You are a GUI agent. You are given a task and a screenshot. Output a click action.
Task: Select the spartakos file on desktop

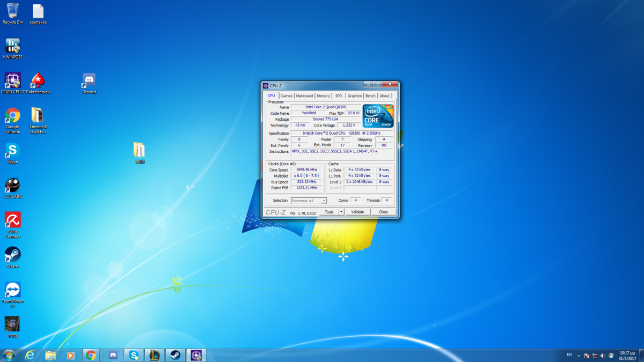[x=38, y=13]
